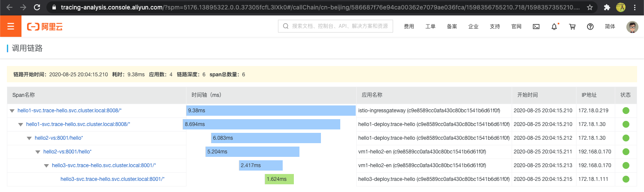644x192 pixels.
Task: Go forward in browser history
Action: click(23, 7)
